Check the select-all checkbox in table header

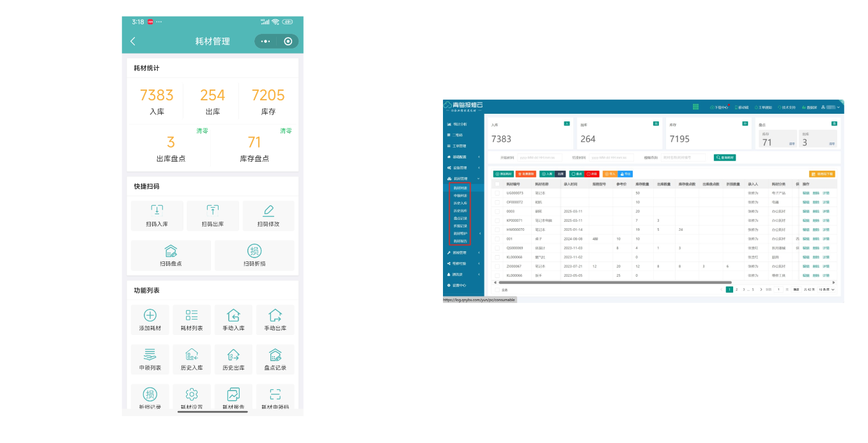pyautogui.click(x=497, y=184)
